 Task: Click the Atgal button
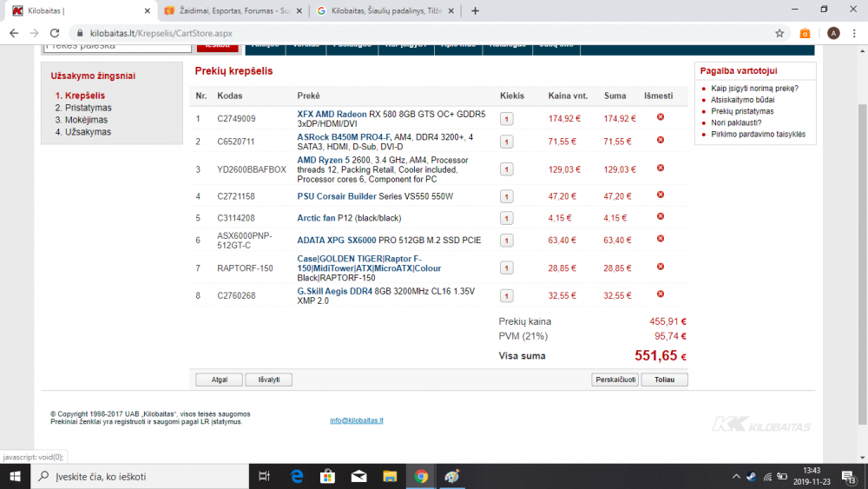(220, 380)
